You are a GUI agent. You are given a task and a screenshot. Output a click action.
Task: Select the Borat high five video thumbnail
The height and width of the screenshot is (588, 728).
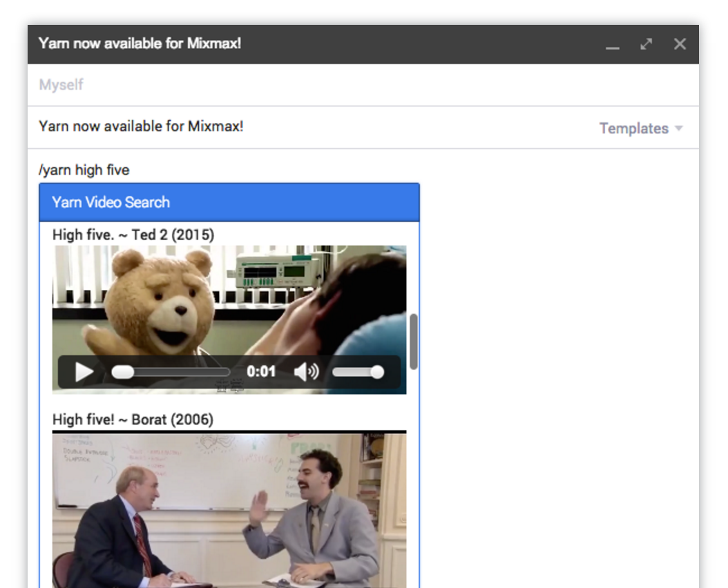click(229, 509)
